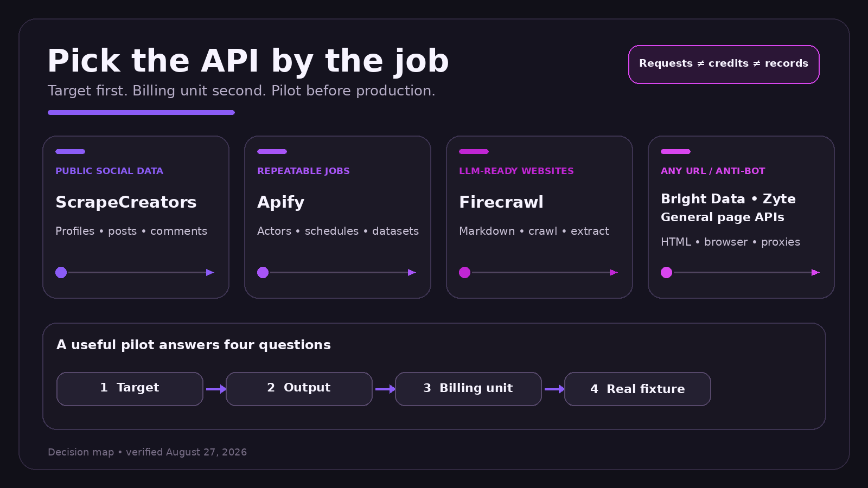Click the 'Target first. Billing unit second' subtitle
The height and width of the screenshot is (488, 868).
point(241,91)
